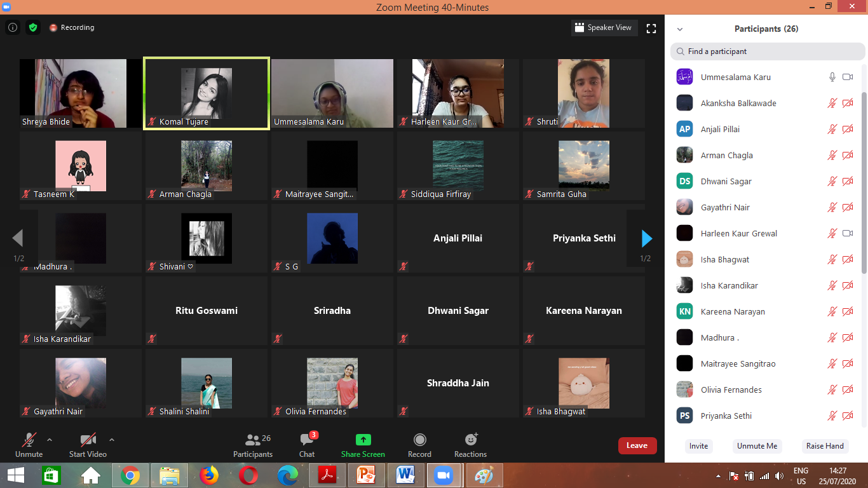Go to gallery page 2 with right arrow

(646, 238)
